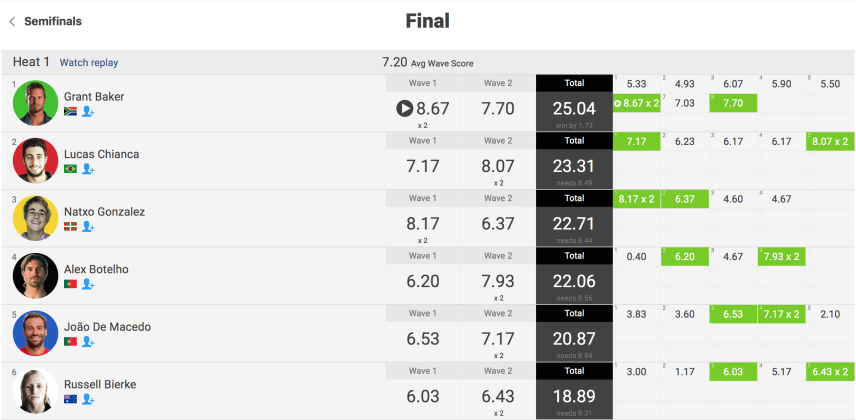Screen dimensions: 856x420
Task: Click the follow icon for João De Macedo
Action: [88, 342]
